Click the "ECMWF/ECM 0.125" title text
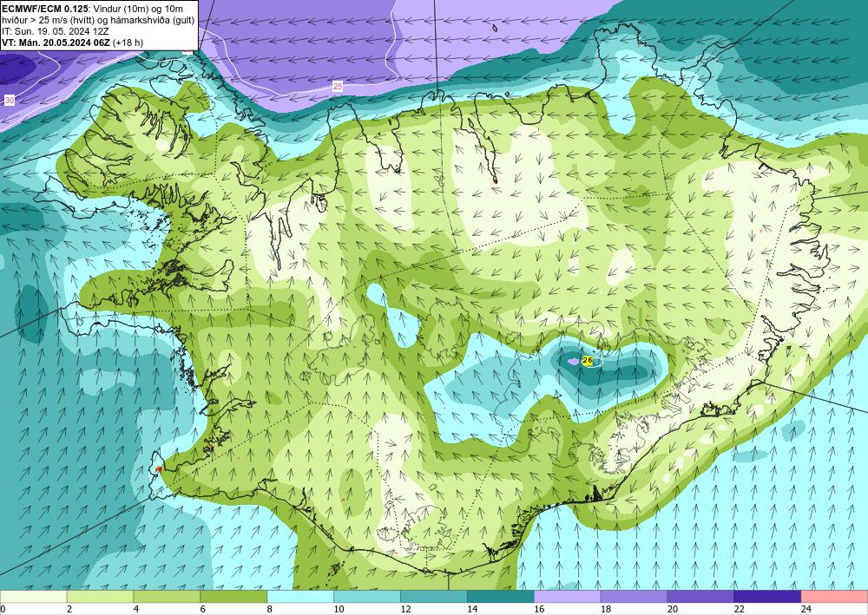Viewport: 868px width, 615px height. 43,8
